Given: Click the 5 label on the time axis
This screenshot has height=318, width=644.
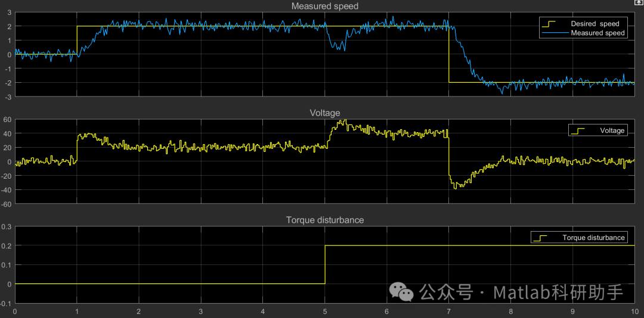Looking at the screenshot, I should (324, 312).
